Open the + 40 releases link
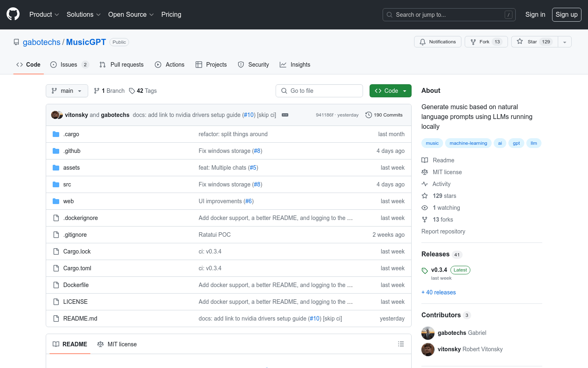 click(439, 292)
